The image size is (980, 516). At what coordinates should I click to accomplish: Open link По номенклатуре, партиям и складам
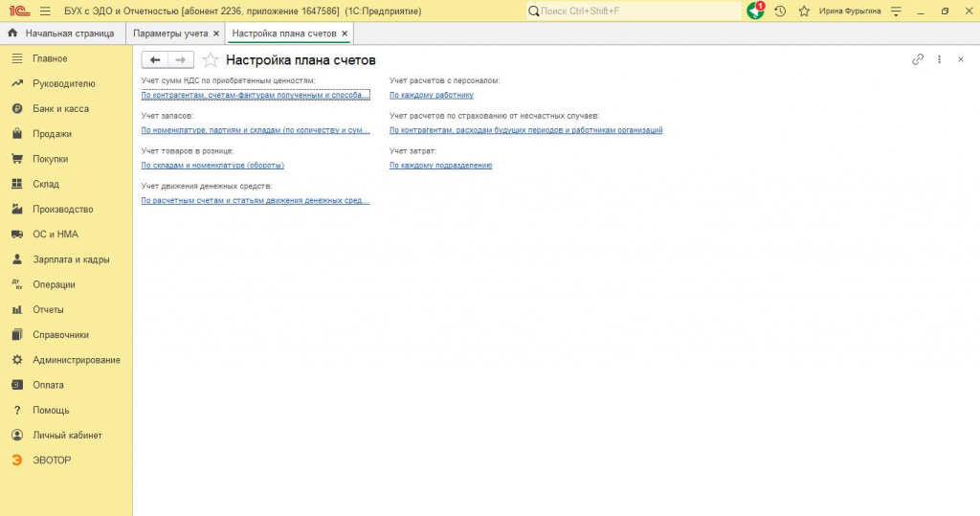(256, 130)
